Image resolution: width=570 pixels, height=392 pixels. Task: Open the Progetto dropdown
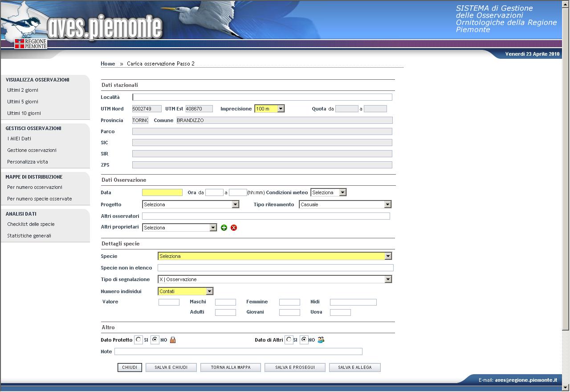pos(191,204)
